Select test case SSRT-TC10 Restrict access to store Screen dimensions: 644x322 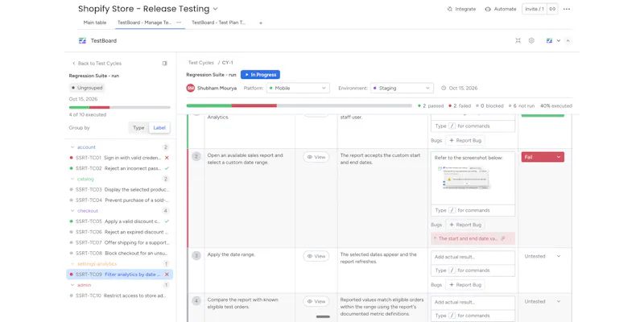tap(119, 295)
